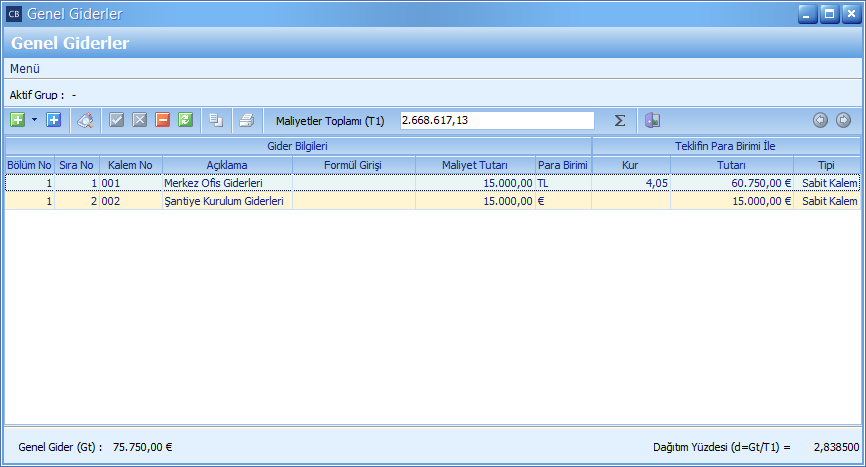Click the blue insert row icon
This screenshot has width=866, height=467.
coord(53,120)
